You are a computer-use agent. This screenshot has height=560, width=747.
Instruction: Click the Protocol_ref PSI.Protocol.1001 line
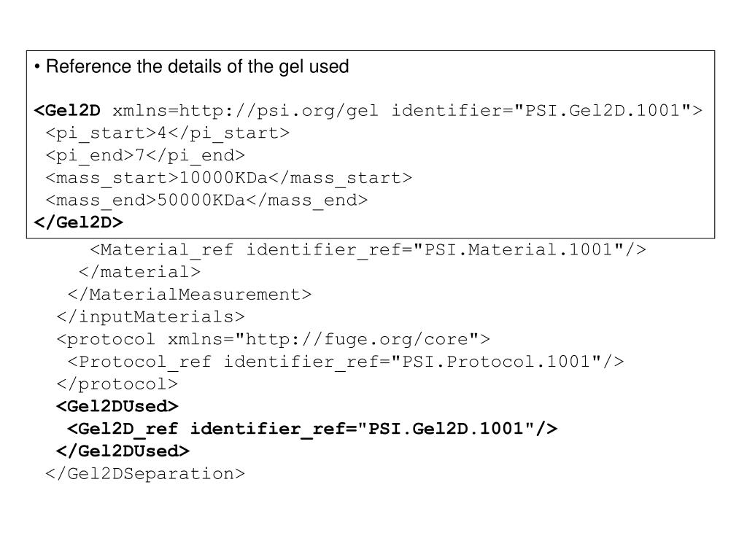point(346,362)
